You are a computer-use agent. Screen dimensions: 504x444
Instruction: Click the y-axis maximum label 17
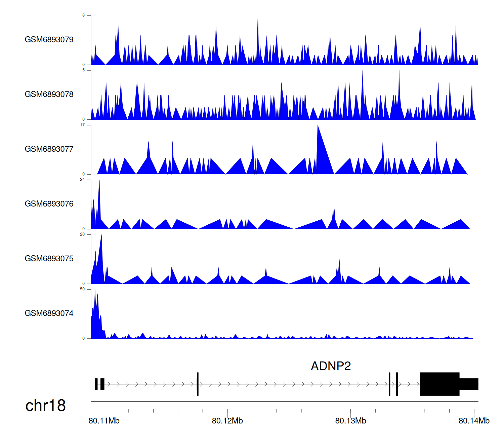[82, 125]
